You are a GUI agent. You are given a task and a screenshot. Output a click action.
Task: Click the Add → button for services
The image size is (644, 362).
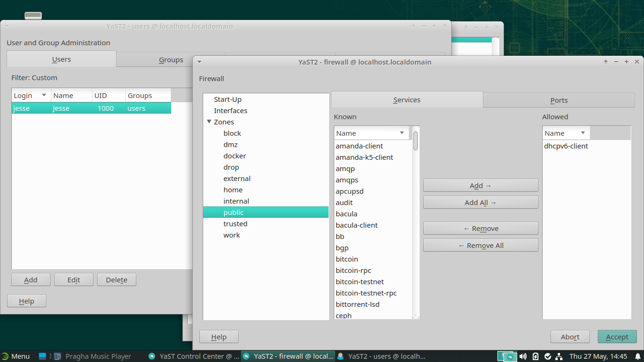click(480, 185)
